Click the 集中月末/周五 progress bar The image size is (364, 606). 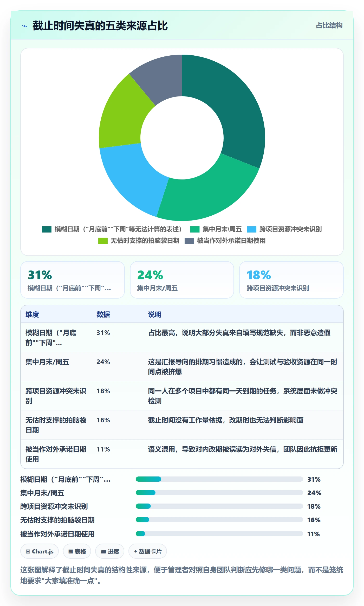[219, 493]
